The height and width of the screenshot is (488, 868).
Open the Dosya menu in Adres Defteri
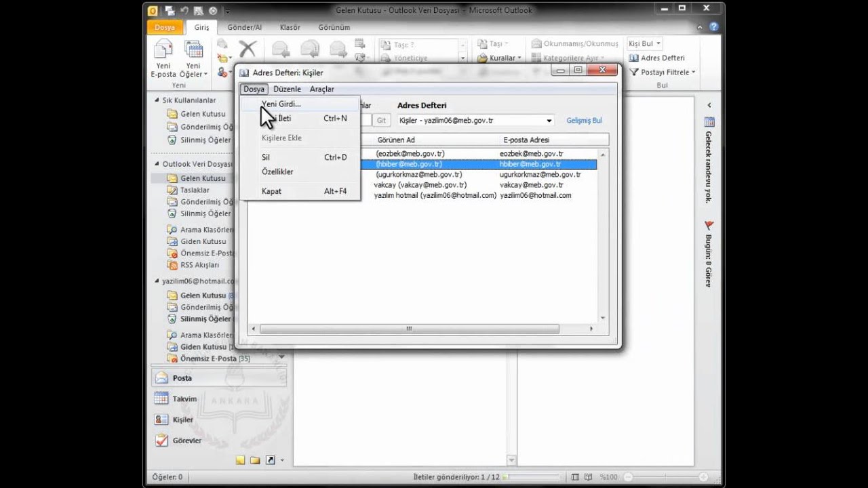pyautogui.click(x=254, y=89)
